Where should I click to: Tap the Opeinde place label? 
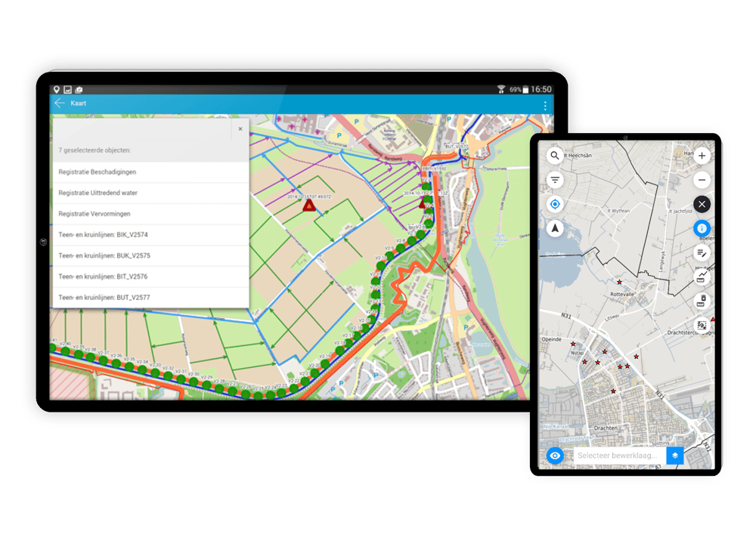[x=552, y=339]
